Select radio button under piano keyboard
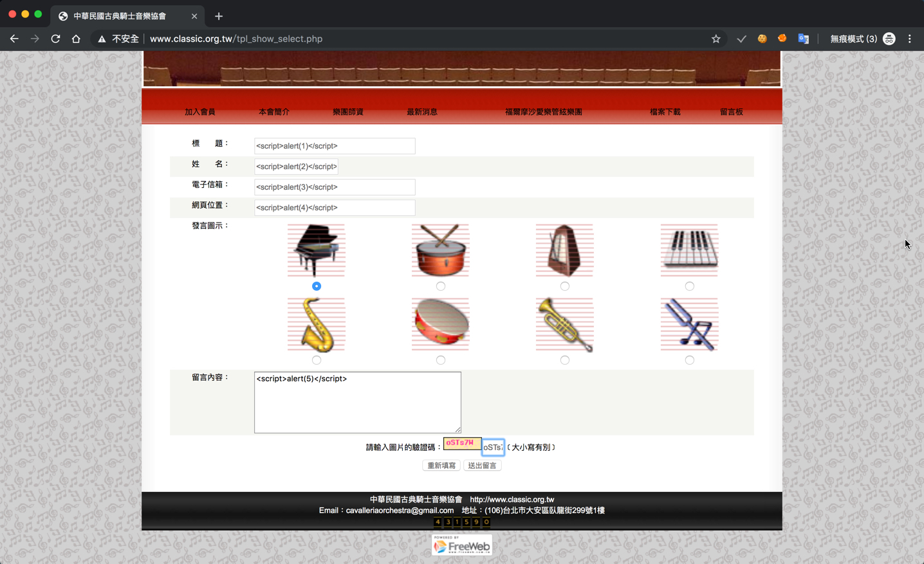This screenshot has height=564, width=924. tap(690, 286)
